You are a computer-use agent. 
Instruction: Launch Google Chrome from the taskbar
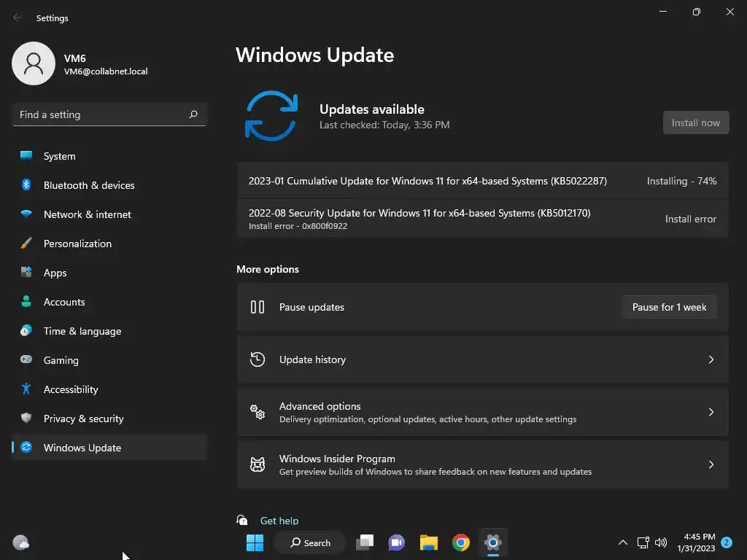461,542
